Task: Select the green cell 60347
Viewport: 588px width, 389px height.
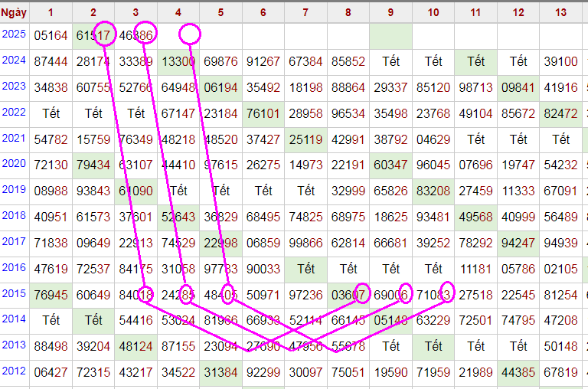Action: pos(390,165)
